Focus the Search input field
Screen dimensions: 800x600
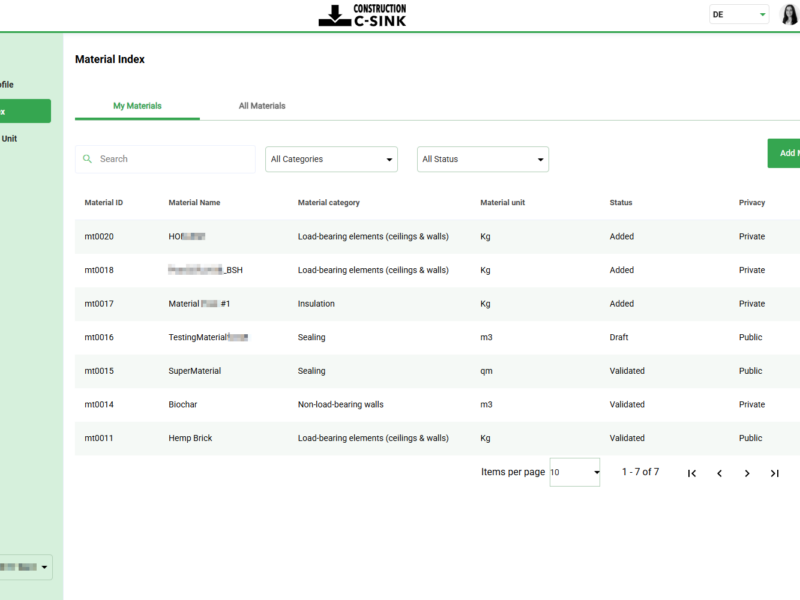(x=165, y=159)
